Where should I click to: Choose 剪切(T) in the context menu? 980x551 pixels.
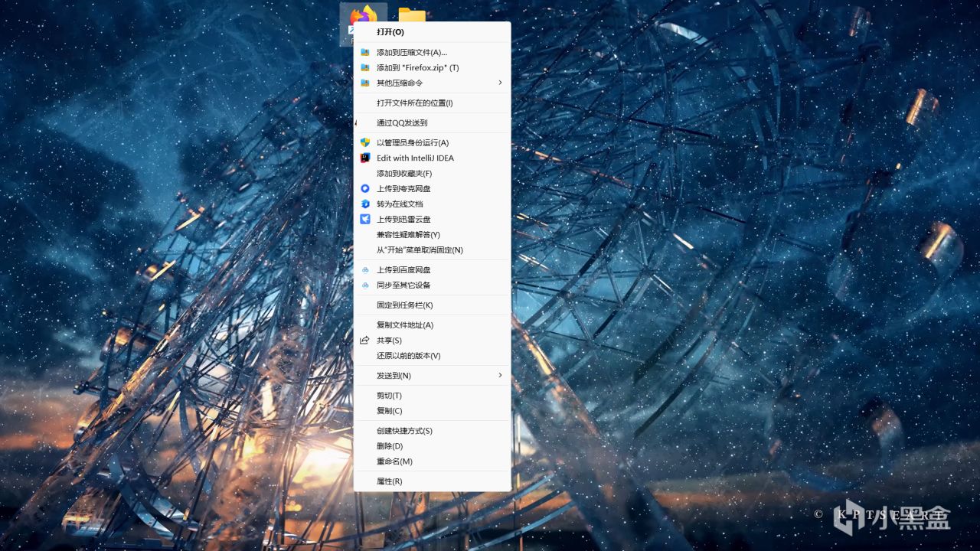coord(432,396)
